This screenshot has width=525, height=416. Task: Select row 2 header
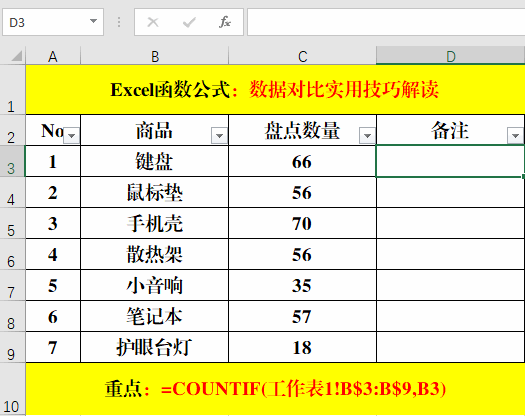pyautogui.click(x=12, y=130)
